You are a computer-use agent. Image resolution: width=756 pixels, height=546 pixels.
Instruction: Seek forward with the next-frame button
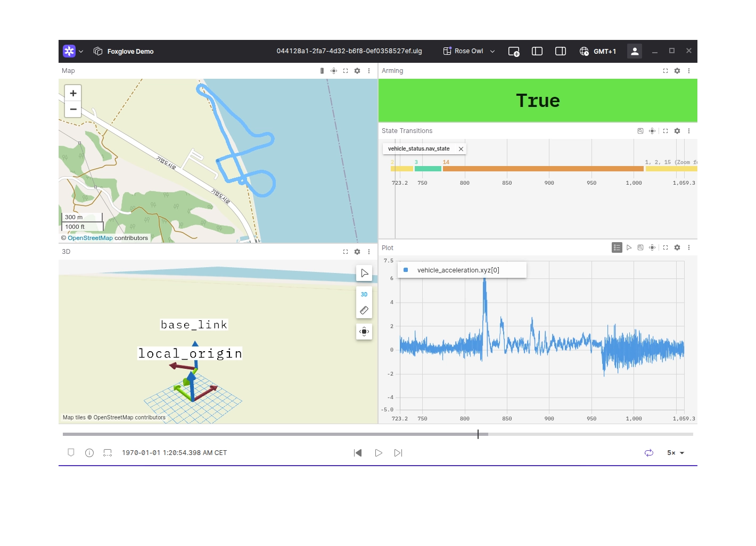click(x=398, y=453)
